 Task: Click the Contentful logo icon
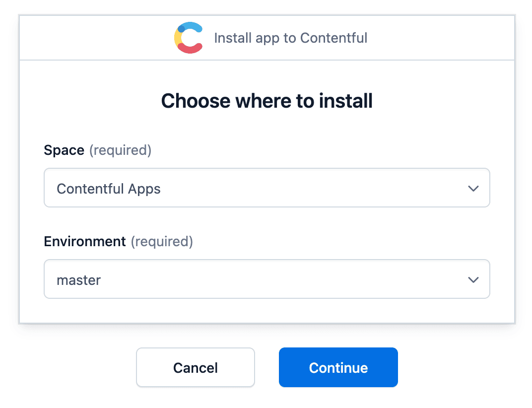[188, 38]
